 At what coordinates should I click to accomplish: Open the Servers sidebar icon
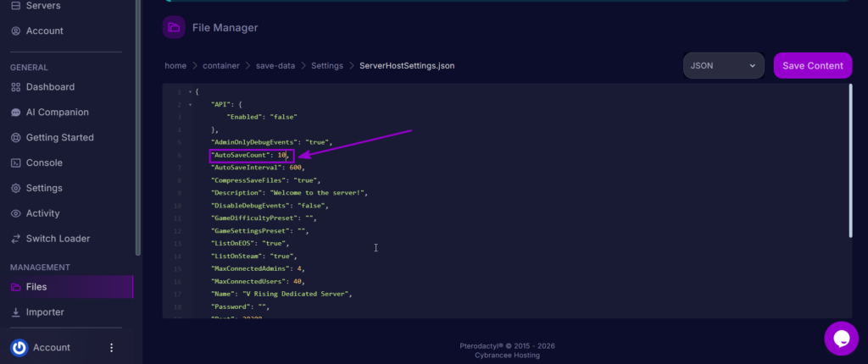coord(16,6)
